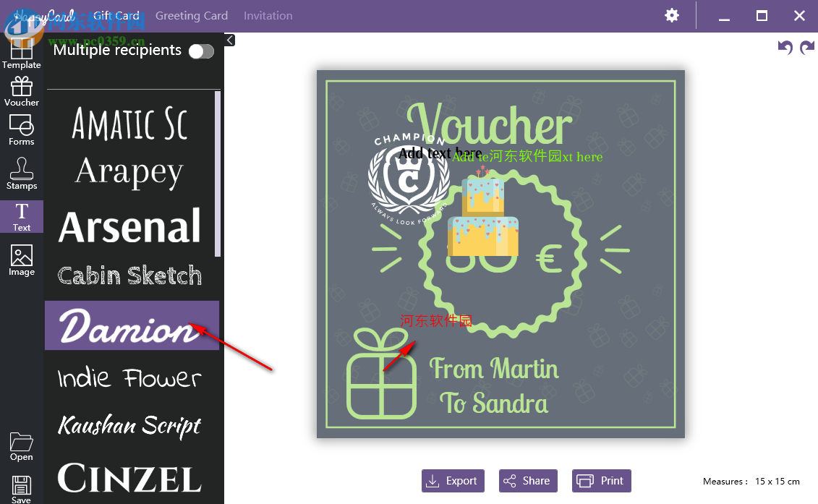Open the Stamps tool
The height and width of the screenshot is (504, 818).
pyautogui.click(x=22, y=174)
